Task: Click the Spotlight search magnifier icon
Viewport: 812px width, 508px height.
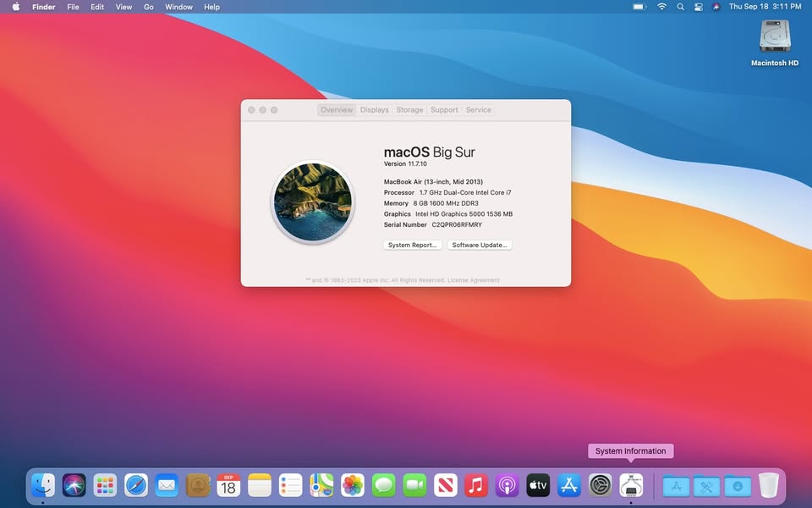Action: point(680,7)
